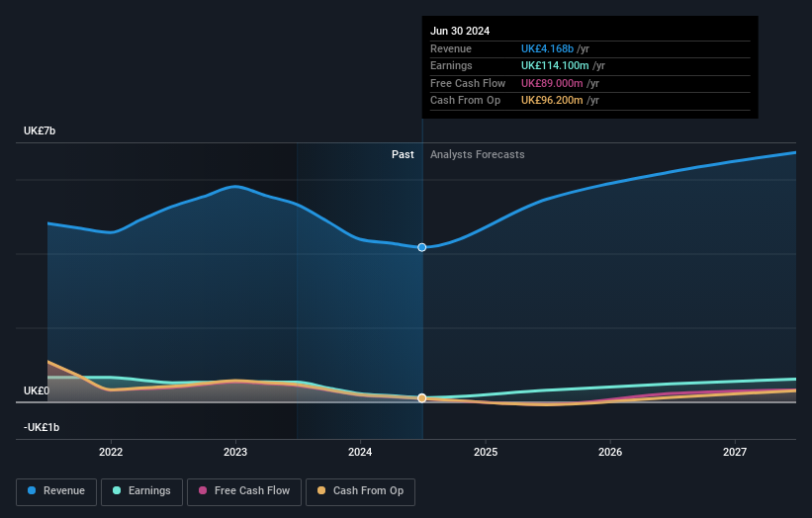The height and width of the screenshot is (518, 812).
Task: Click the free cash flow value UK£89.000m
Action: [552, 83]
